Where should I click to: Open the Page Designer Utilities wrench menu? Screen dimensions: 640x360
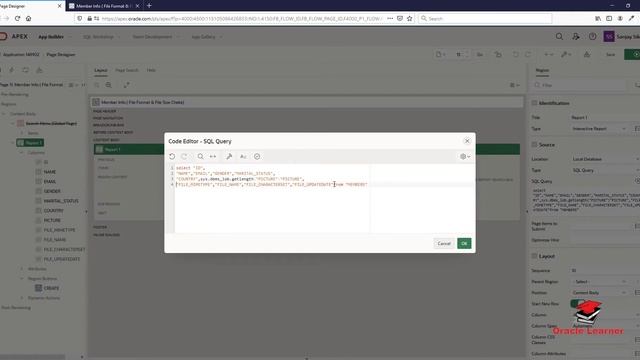(x=566, y=54)
